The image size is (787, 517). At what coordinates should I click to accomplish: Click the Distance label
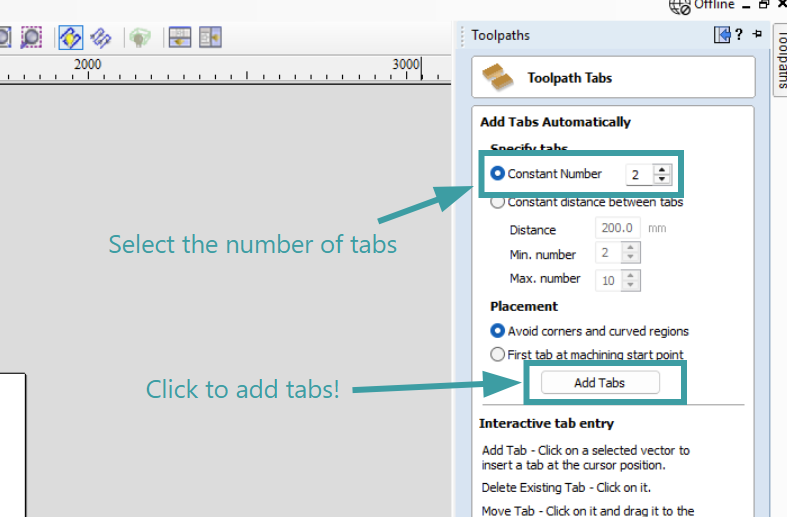tap(533, 230)
